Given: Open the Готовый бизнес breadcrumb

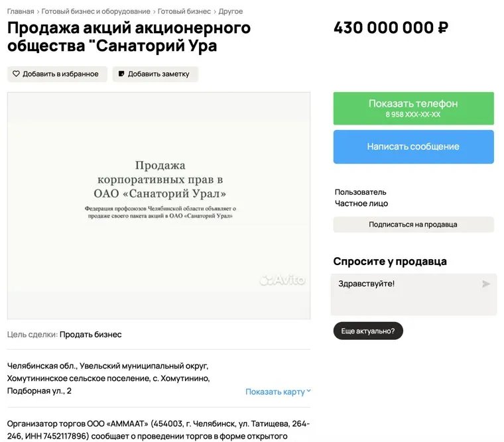Looking at the screenshot, I should coord(184,11).
